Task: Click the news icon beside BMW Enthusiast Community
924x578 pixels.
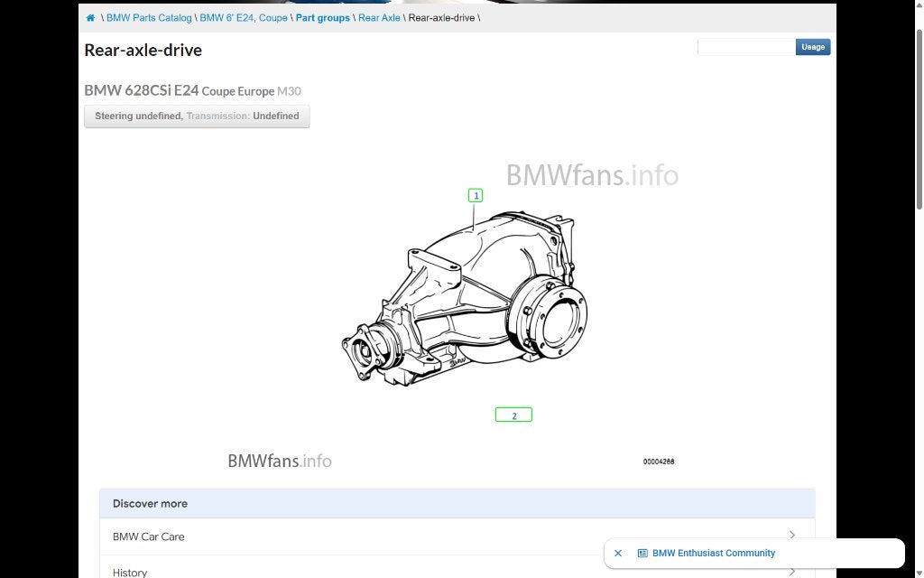Action: [x=642, y=554]
